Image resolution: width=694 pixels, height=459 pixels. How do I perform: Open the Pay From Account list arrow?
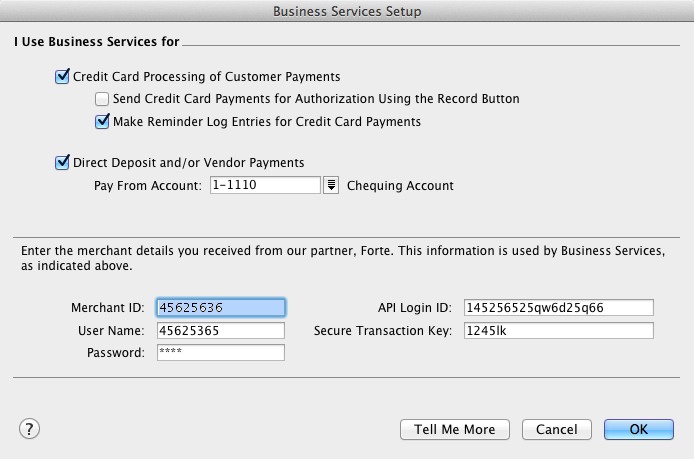coord(332,185)
